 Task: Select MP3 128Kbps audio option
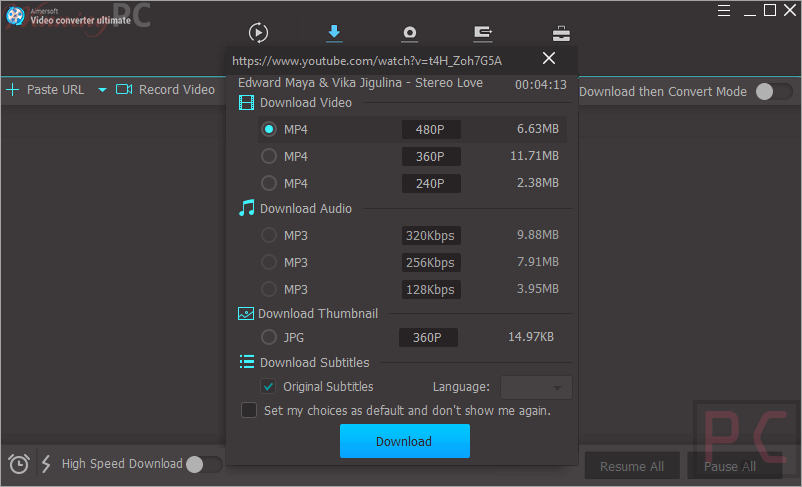point(269,289)
